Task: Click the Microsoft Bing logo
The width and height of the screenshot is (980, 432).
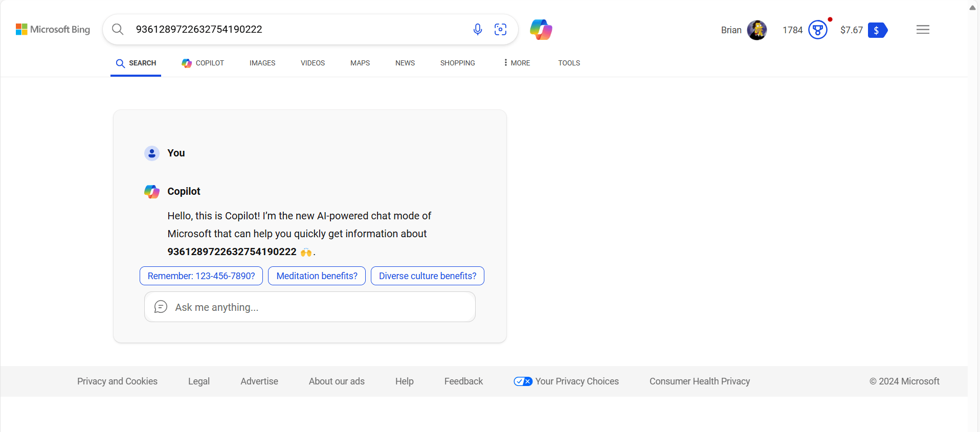Action: tap(53, 29)
